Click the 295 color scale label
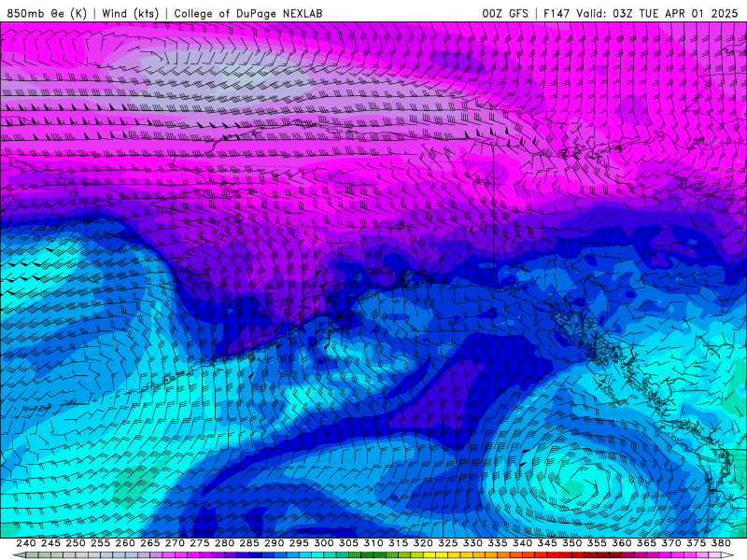 [299, 543]
